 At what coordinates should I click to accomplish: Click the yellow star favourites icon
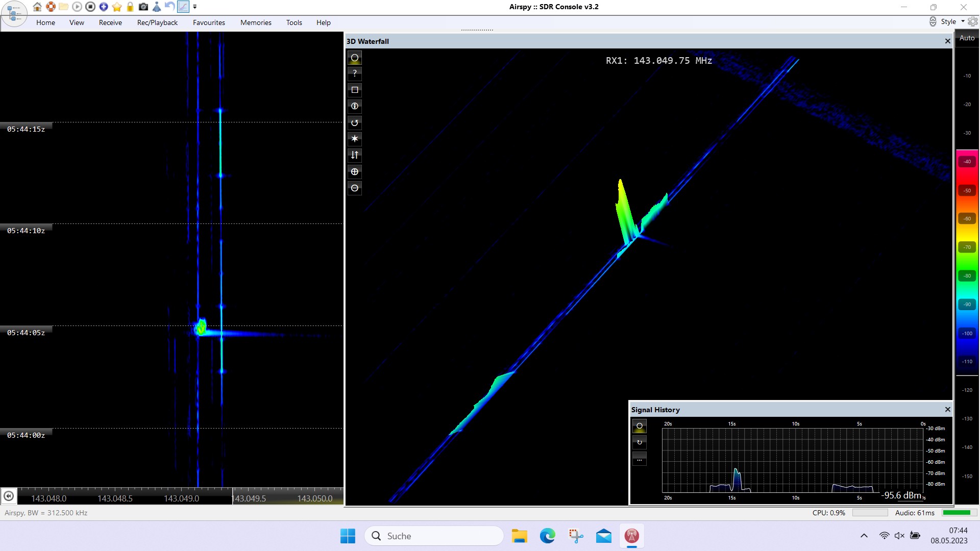[x=117, y=7]
